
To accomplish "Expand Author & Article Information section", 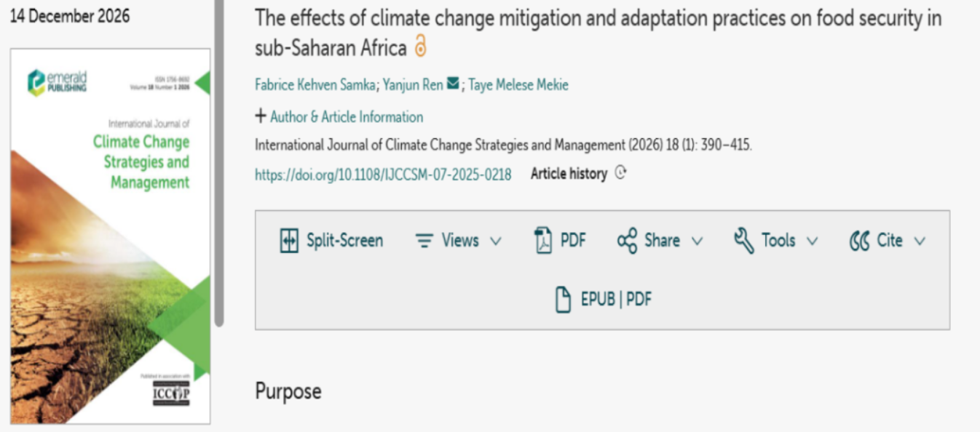I will click(x=339, y=116).
